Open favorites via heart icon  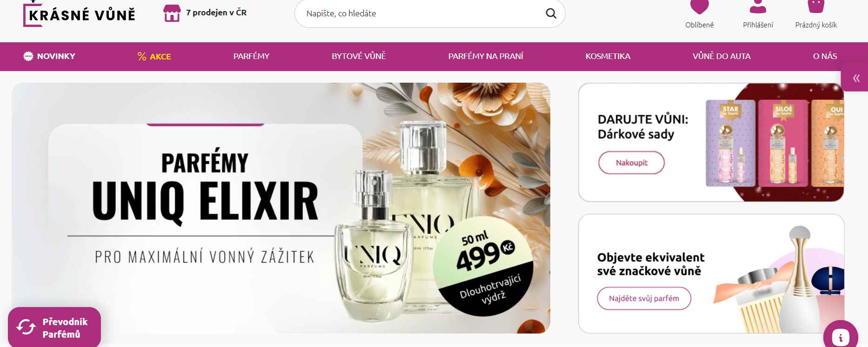pos(699,7)
